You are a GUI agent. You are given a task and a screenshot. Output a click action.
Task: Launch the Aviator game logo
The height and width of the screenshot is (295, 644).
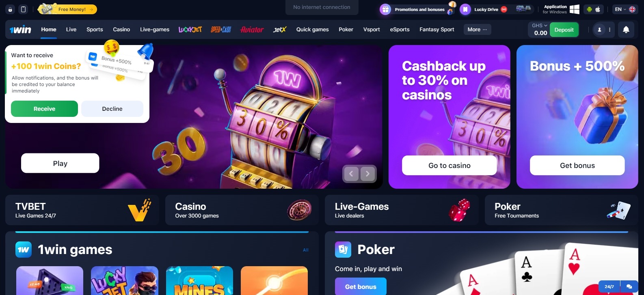[252, 30]
